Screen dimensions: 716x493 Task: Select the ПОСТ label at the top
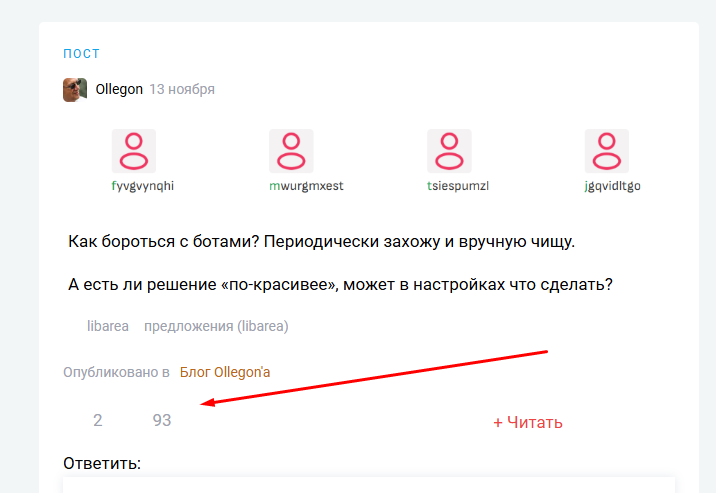coord(81,54)
